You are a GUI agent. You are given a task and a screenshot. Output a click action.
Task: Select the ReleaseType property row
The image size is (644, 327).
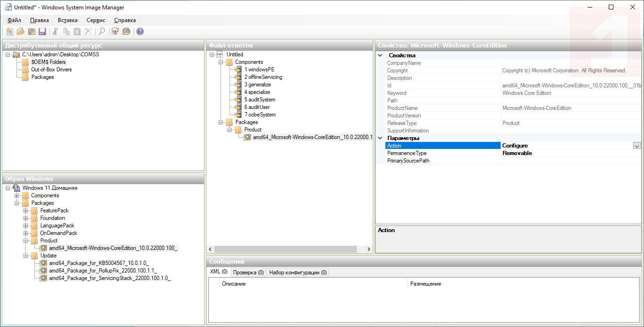[513, 123]
